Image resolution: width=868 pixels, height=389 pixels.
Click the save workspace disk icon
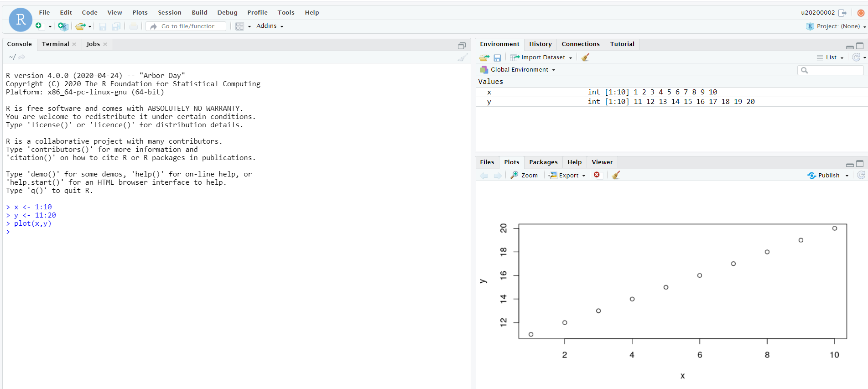click(497, 58)
